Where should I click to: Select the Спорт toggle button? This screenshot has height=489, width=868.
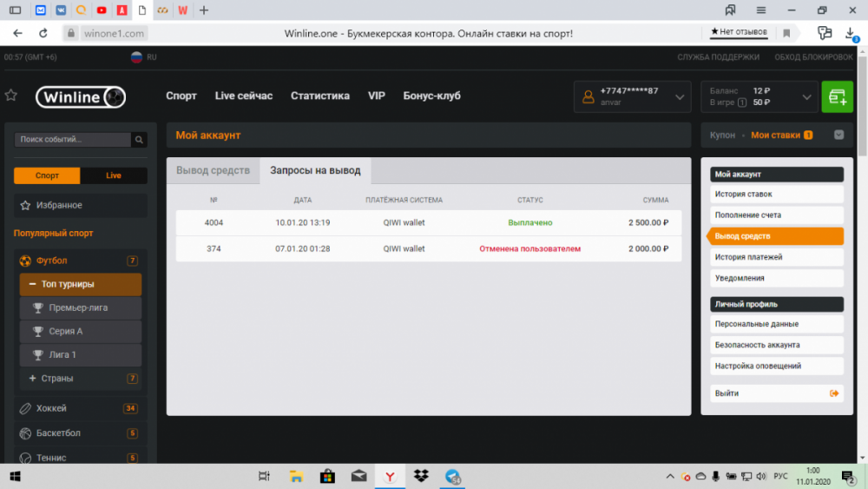point(47,175)
